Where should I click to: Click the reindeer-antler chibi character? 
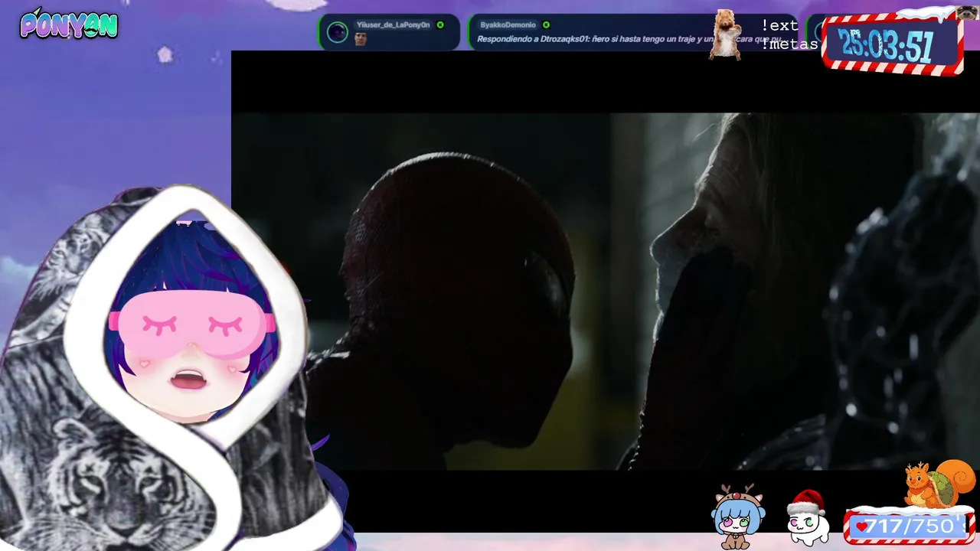(x=737, y=517)
